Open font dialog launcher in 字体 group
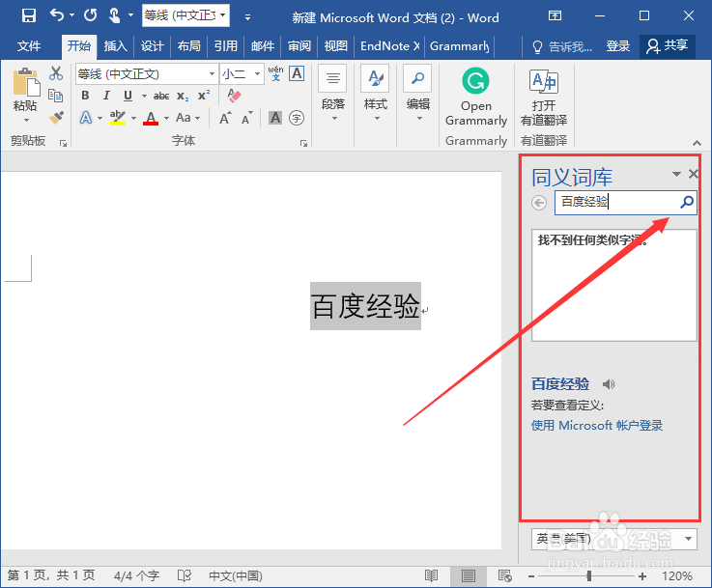Image resolution: width=712 pixels, height=588 pixels. click(303, 143)
